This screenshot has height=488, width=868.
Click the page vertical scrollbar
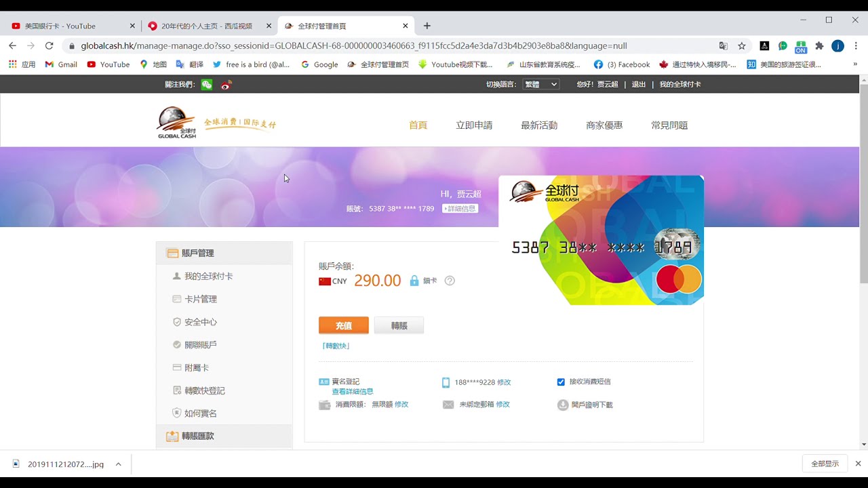pos(863,184)
